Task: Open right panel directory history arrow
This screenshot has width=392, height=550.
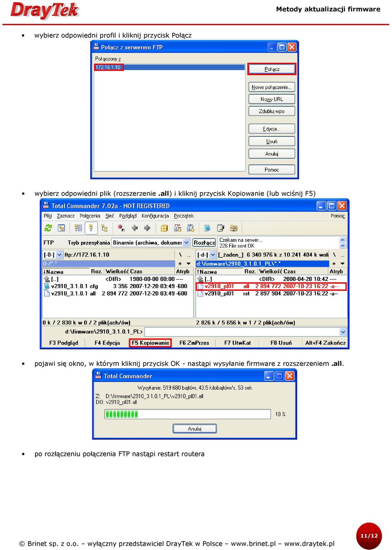Action: [342, 264]
